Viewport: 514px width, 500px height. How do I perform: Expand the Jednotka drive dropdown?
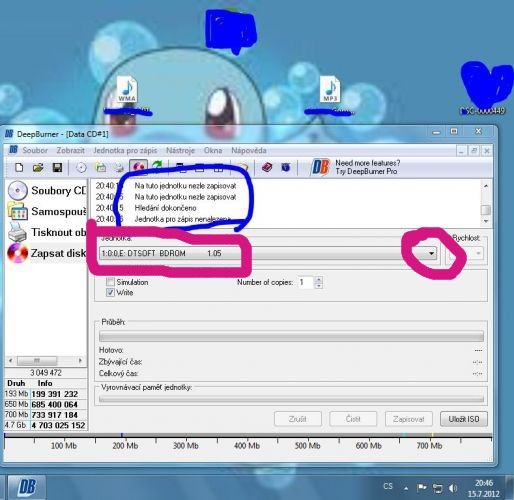point(431,253)
